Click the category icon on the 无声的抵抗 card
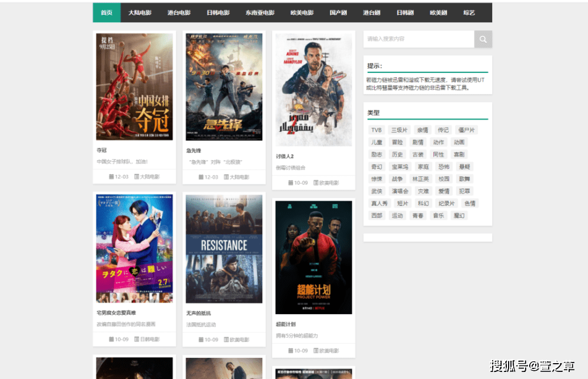Screen dimensions: 588x379 point(226,340)
